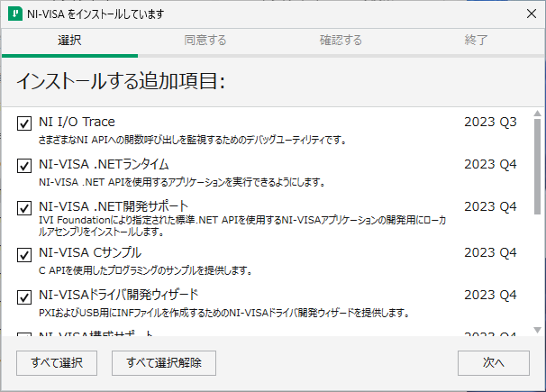Go to the 同意する step tab
The height and width of the screenshot is (392, 546).
[x=205, y=41]
